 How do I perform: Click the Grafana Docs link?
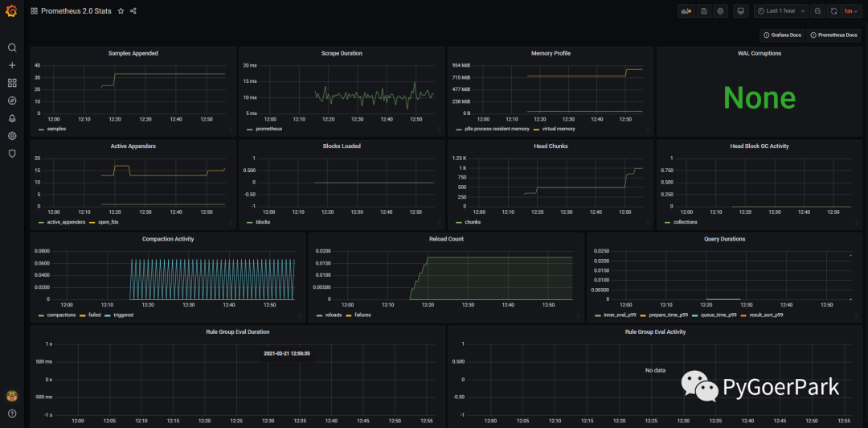[782, 35]
